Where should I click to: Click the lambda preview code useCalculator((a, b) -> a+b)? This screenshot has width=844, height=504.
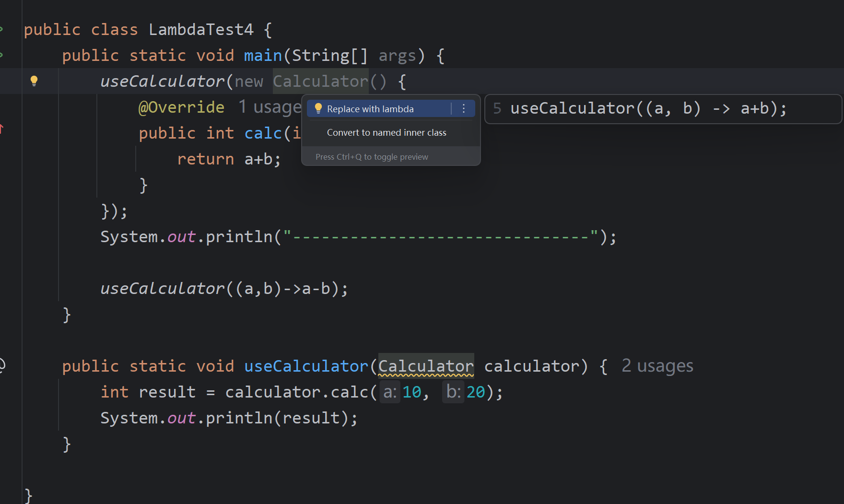click(648, 108)
